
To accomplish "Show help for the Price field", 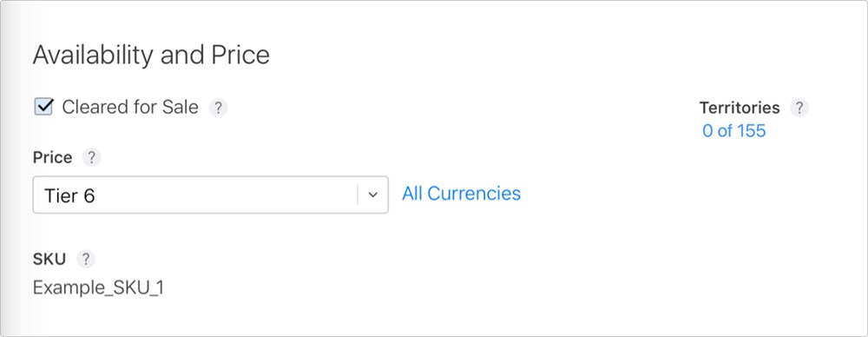I will [91, 158].
